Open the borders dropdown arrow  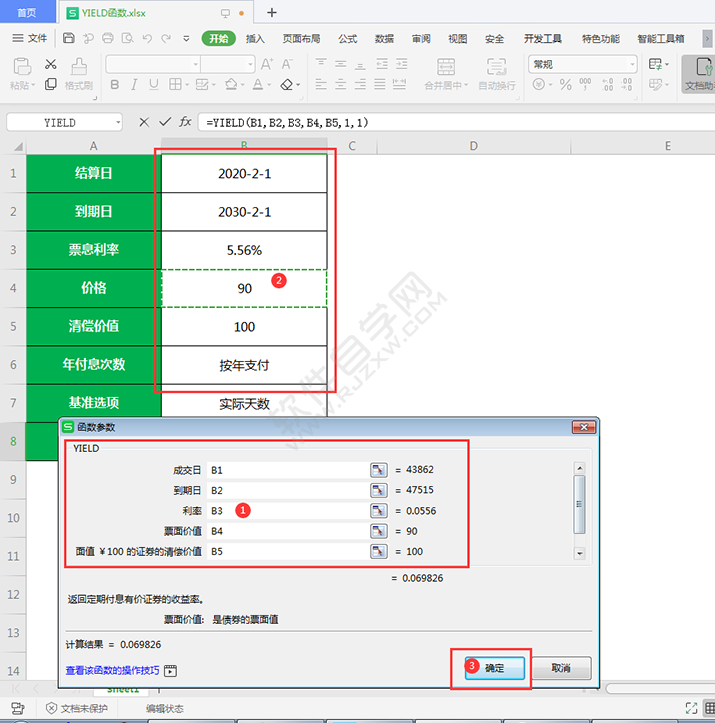click(187, 85)
